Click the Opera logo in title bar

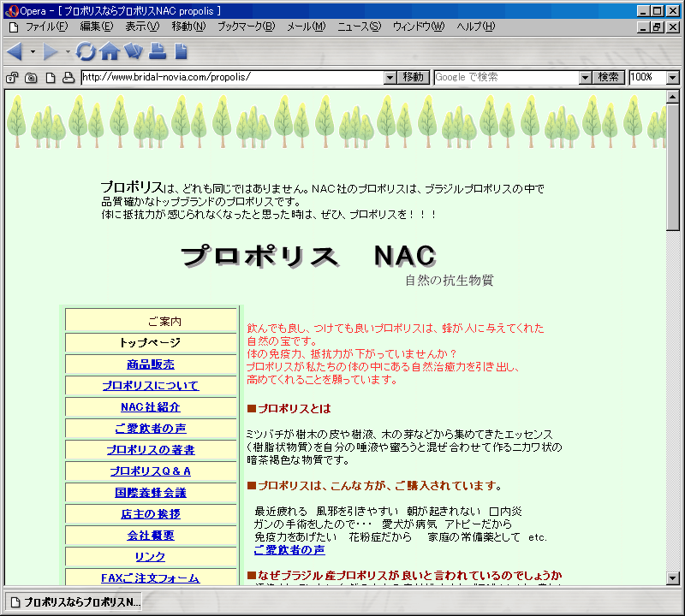(x=12, y=11)
